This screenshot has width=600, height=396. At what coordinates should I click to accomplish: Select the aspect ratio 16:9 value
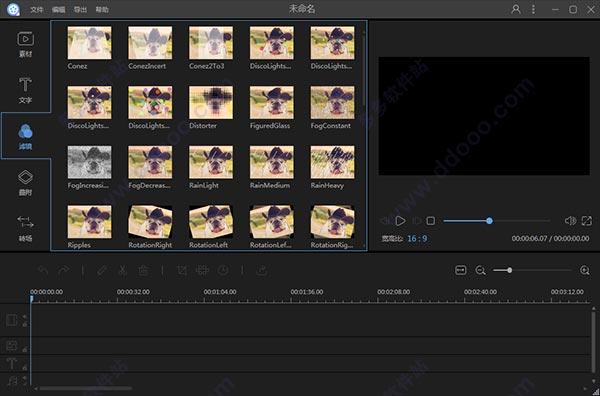point(417,239)
